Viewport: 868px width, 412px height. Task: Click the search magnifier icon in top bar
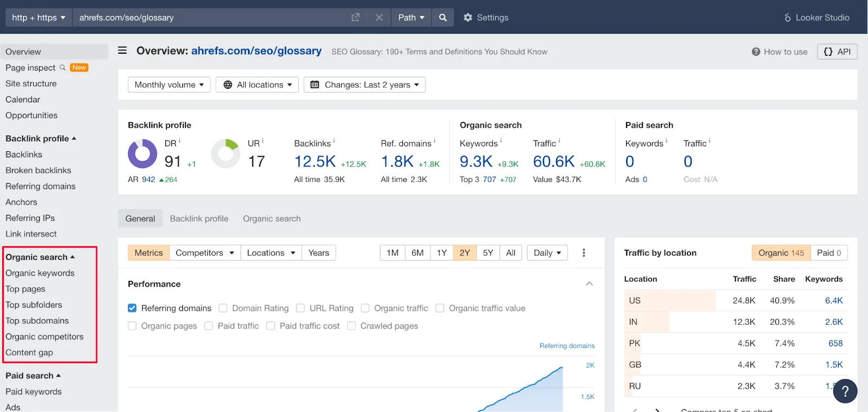click(443, 17)
